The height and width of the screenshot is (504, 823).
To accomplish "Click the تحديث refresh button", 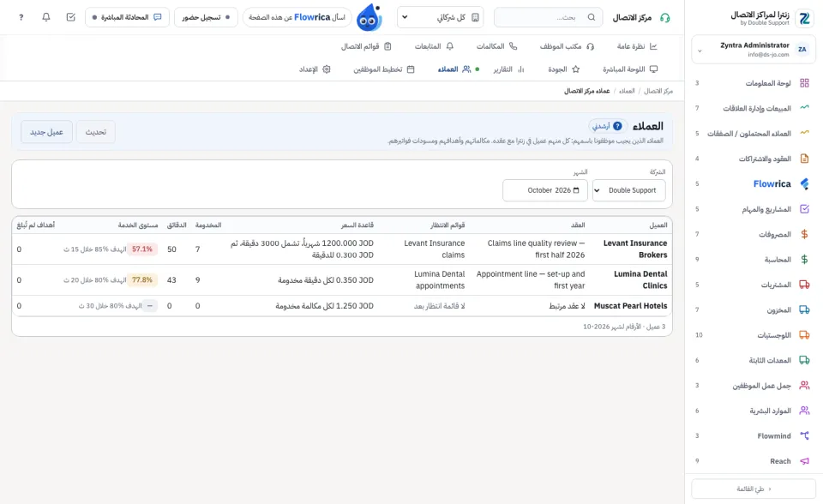I will pyautogui.click(x=95, y=132).
